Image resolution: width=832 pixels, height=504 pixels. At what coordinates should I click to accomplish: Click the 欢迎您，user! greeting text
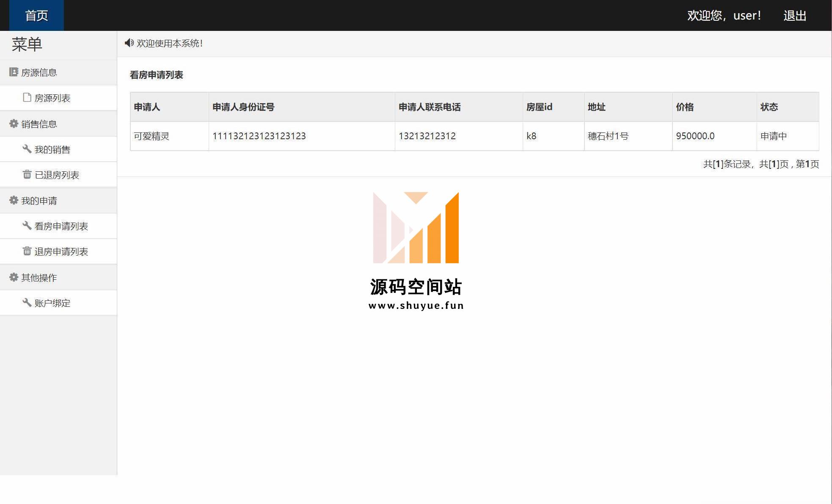point(724,16)
